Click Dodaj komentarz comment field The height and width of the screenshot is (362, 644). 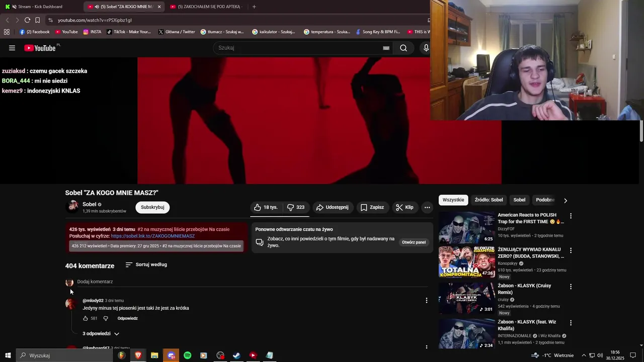(252, 282)
